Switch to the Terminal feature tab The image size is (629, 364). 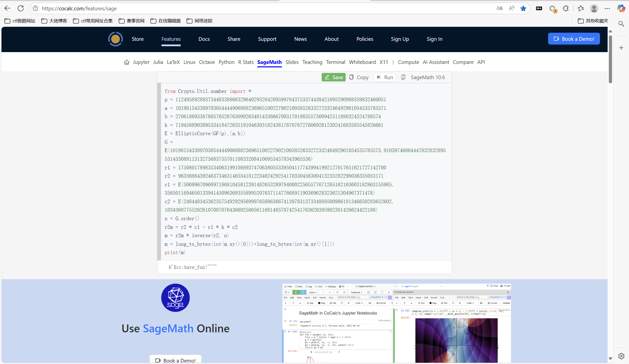pos(336,62)
